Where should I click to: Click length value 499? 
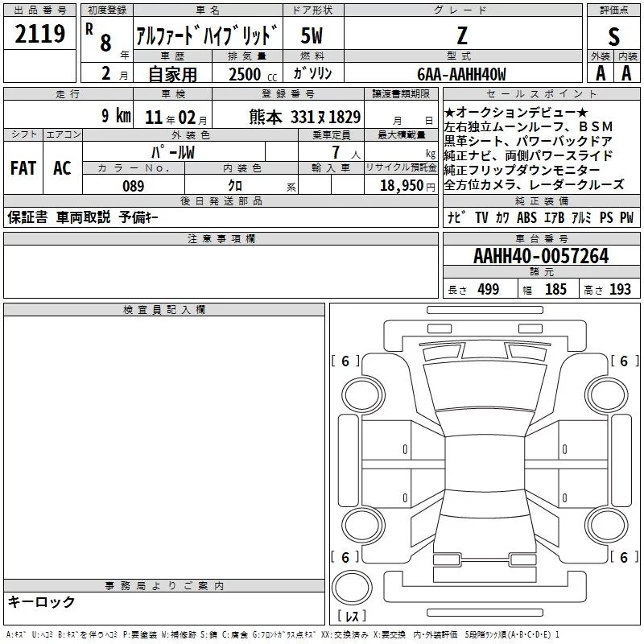pos(489,290)
